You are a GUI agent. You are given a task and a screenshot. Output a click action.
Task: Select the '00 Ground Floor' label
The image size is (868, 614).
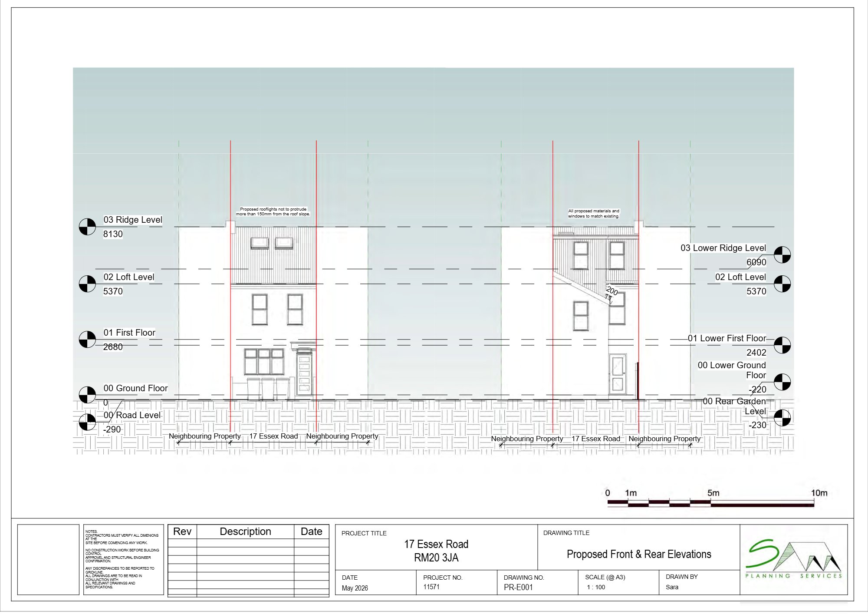tap(135, 388)
